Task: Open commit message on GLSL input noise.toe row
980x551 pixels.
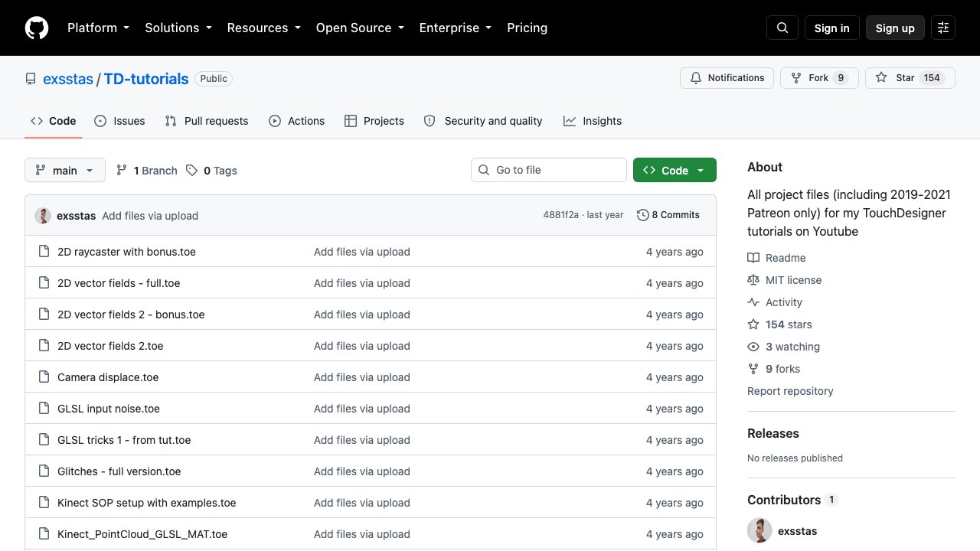Action: (362, 409)
